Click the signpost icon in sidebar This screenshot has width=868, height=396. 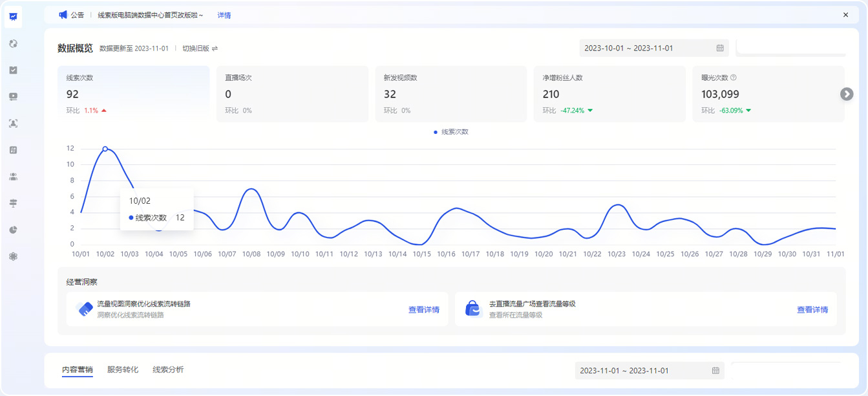tap(13, 203)
